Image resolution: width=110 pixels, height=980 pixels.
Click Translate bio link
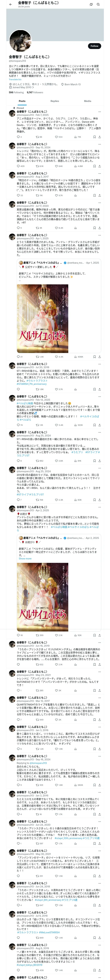[15, 80]
